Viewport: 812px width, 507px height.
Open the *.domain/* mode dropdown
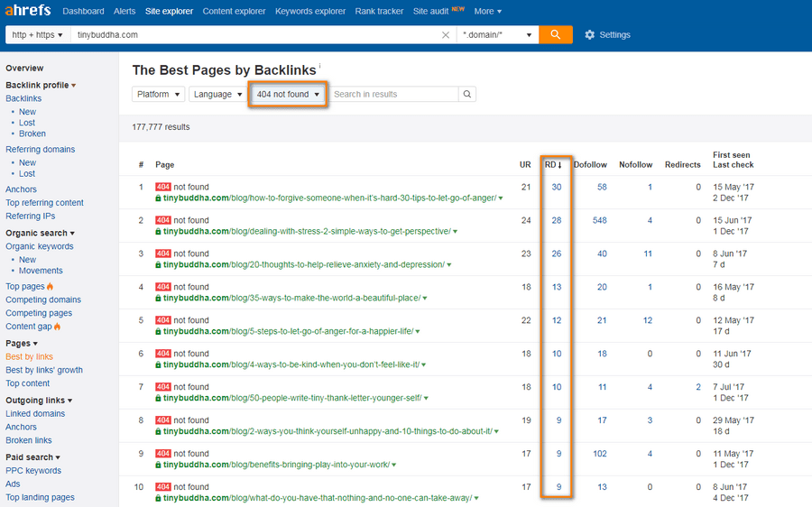point(497,34)
